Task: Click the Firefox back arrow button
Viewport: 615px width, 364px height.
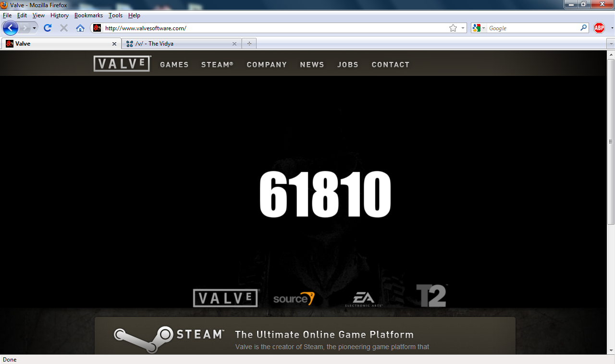Action: pyautogui.click(x=11, y=28)
